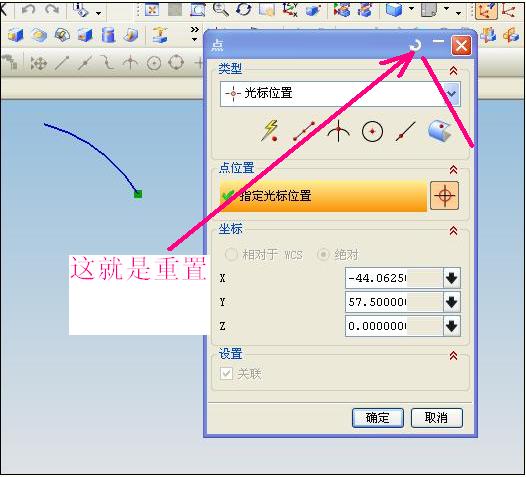Choose the End Point type icon in the dialog

point(304,131)
